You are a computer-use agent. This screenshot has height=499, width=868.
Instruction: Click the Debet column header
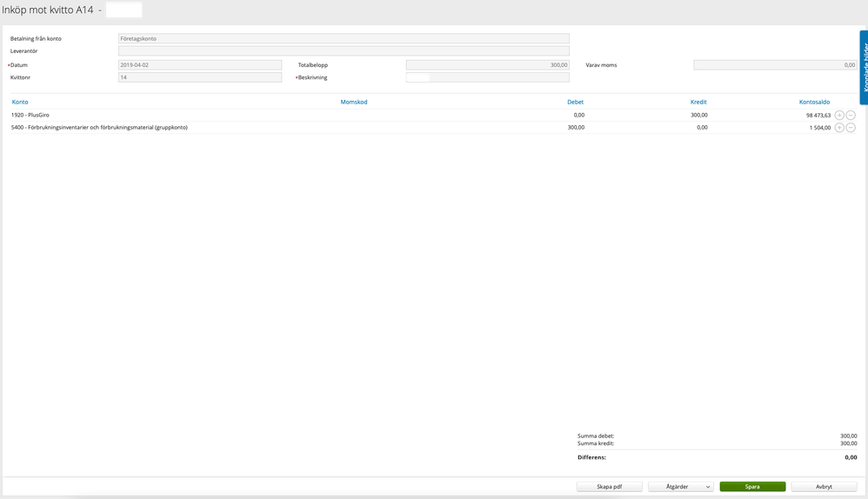pos(575,102)
